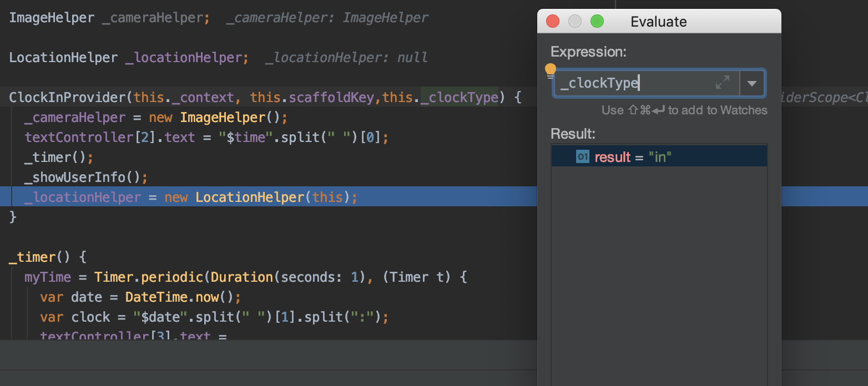The width and height of the screenshot is (868, 386).
Task: Expand the expression field with arrows icon
Action: click(x=722, y=83)
